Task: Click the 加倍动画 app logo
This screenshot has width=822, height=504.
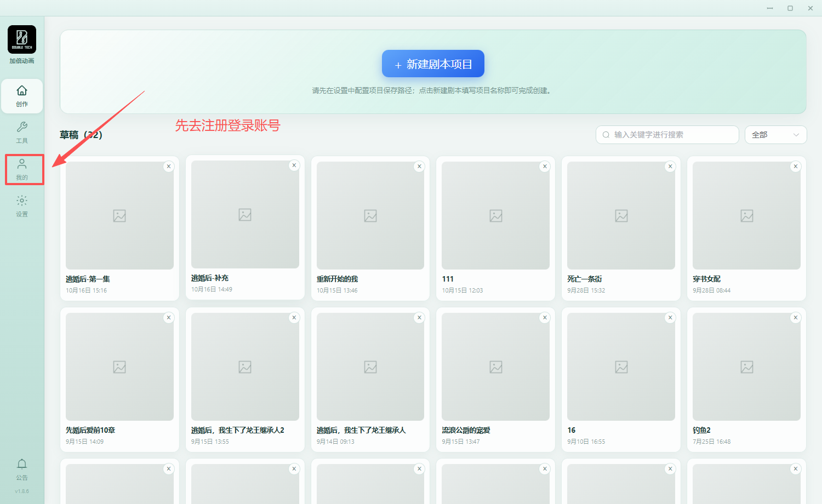Action: point(22,39)
